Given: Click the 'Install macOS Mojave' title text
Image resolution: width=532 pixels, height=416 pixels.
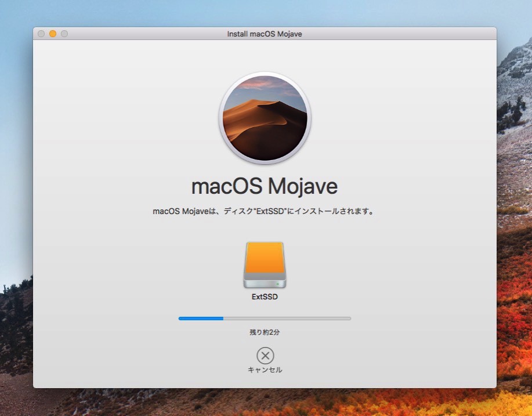Looking at the screenshot, I should coord(265,34).
